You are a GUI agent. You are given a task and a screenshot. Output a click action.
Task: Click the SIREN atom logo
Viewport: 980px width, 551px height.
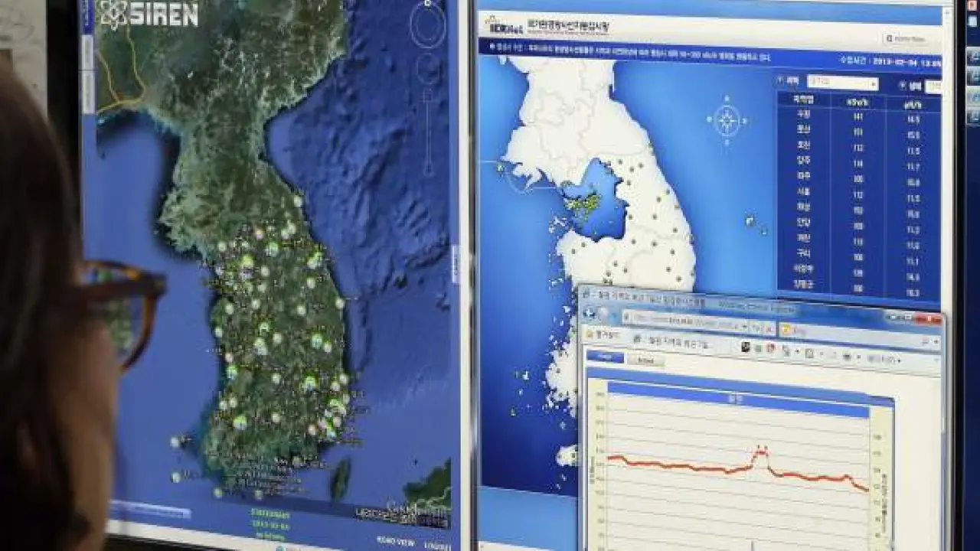[x=110, y=14]
